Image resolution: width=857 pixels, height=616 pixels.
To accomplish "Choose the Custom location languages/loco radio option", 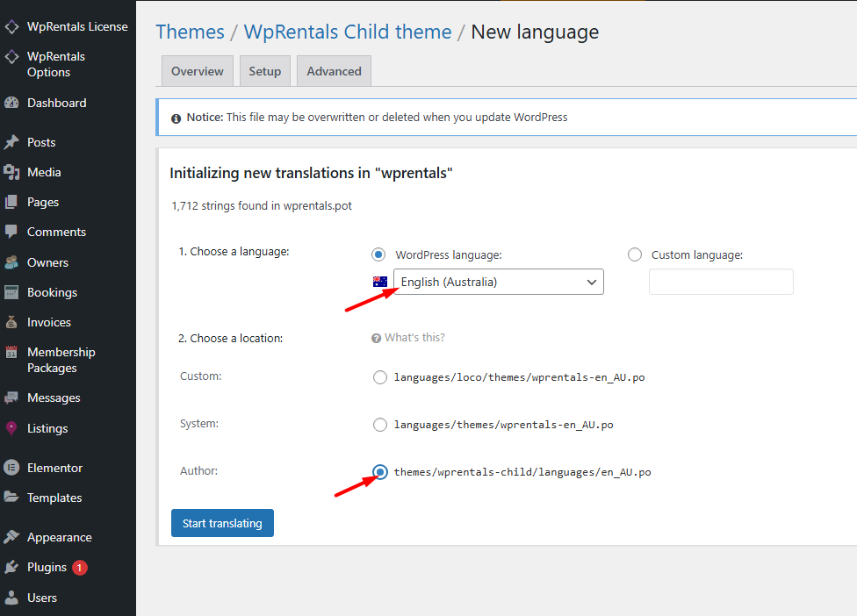I will (380, 377).
